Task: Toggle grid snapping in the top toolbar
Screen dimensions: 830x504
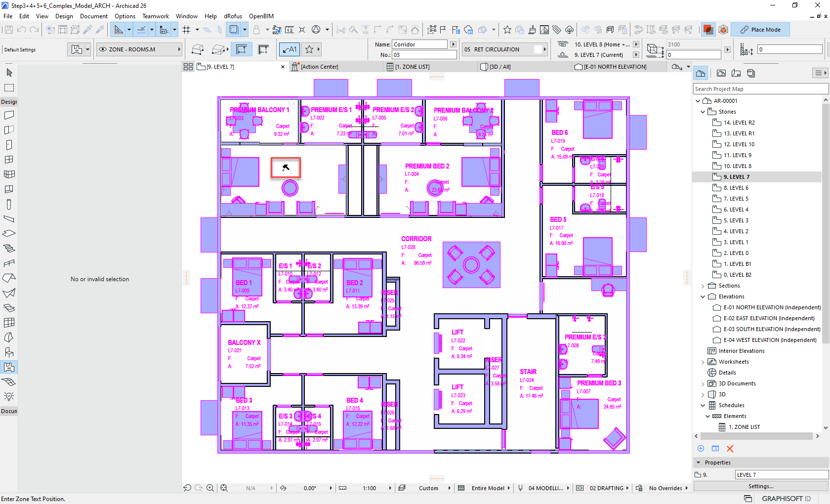Action: tap(187, 29)
